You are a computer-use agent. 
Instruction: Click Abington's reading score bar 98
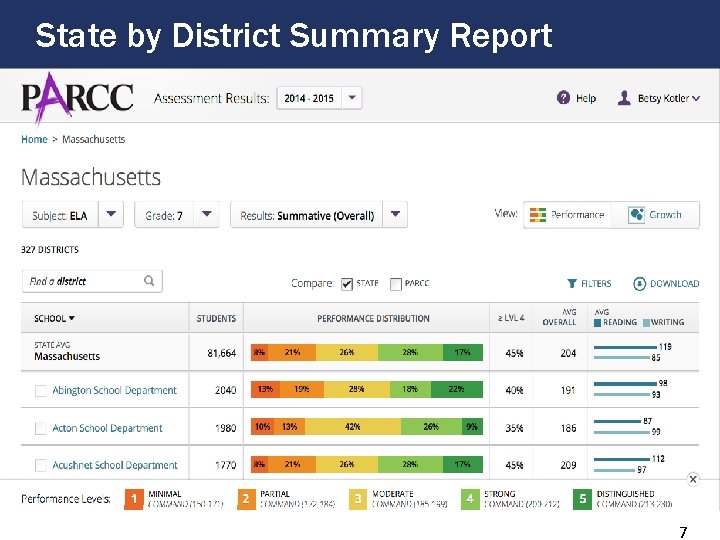[625, 383]
